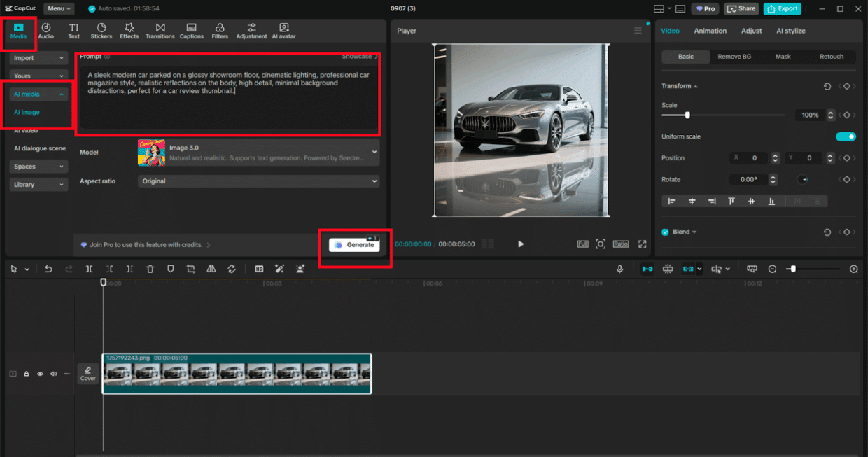Image resolution: width=868 pixels, height=457 pixels.
Task: Click the undo arrow in timeline toolbar
Action: 48,269
